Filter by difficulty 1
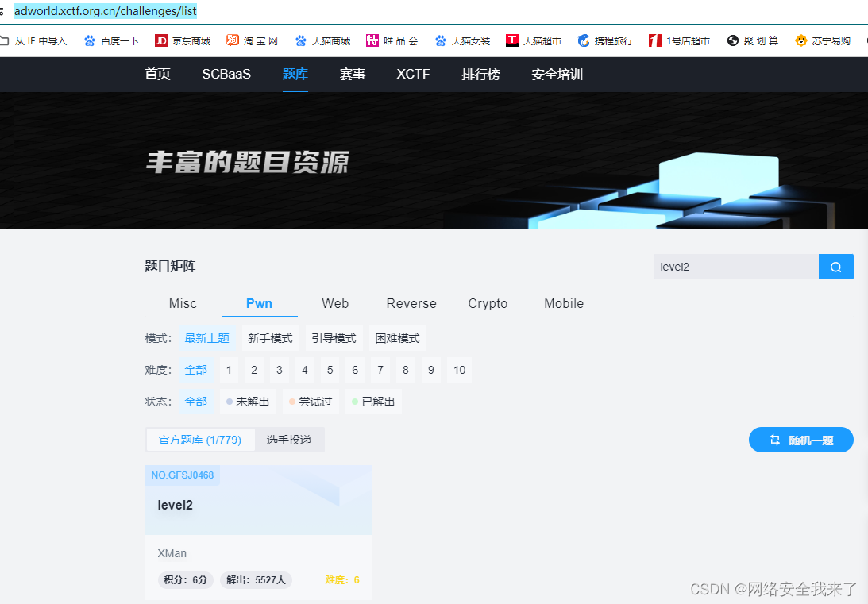This screenshot has height=604, width=868. (229, 370)
